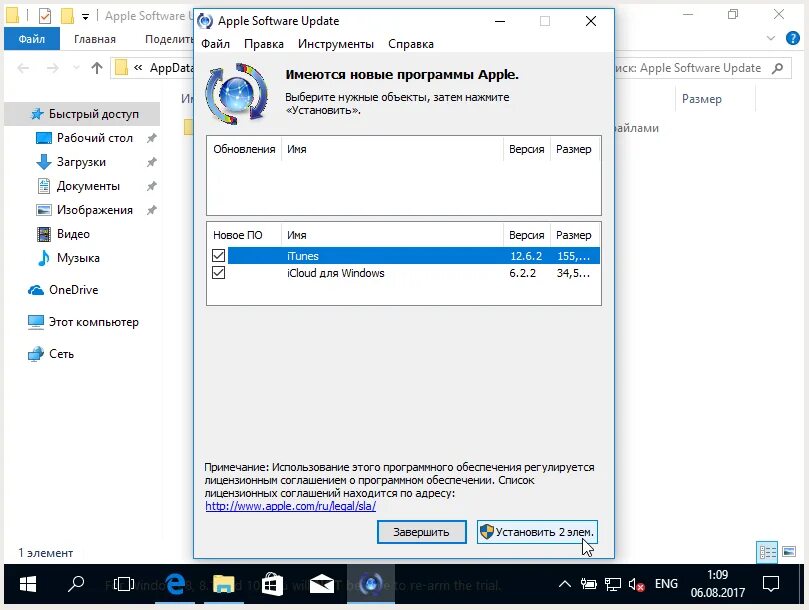809x610 pixels.
Task: Switch Explorer to large icons view
Action: pos(789,552)
